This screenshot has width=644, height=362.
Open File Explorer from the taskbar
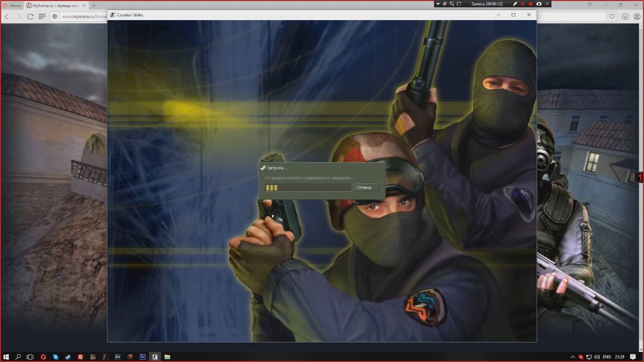168,357
